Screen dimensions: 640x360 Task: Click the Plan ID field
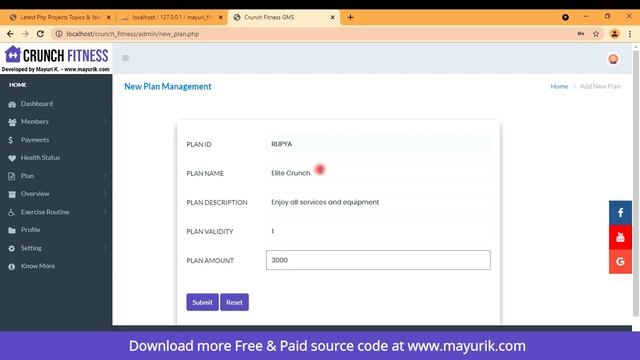[x=378, y=144]
